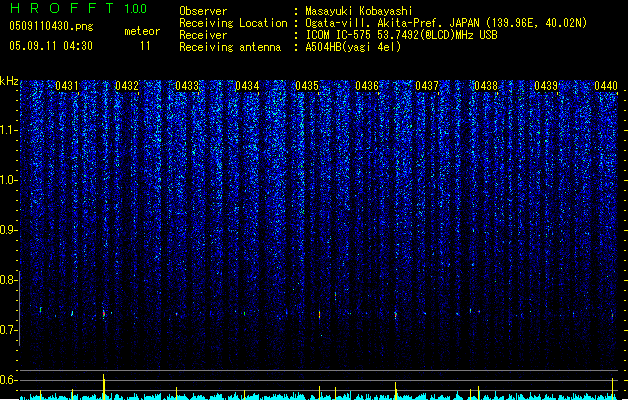Click the version number 1.00
This screenshot has height=400, width=629.
tap(136, 9)
